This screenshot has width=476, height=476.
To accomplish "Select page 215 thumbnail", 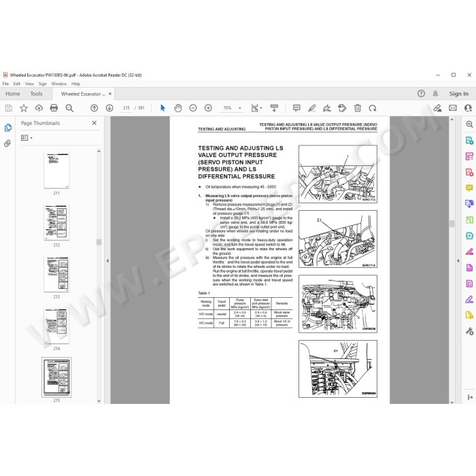I will [x=56, y=377].
